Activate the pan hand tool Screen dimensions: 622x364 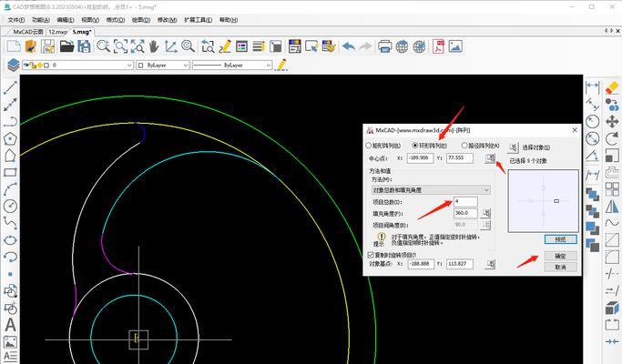tap(154, 46)
